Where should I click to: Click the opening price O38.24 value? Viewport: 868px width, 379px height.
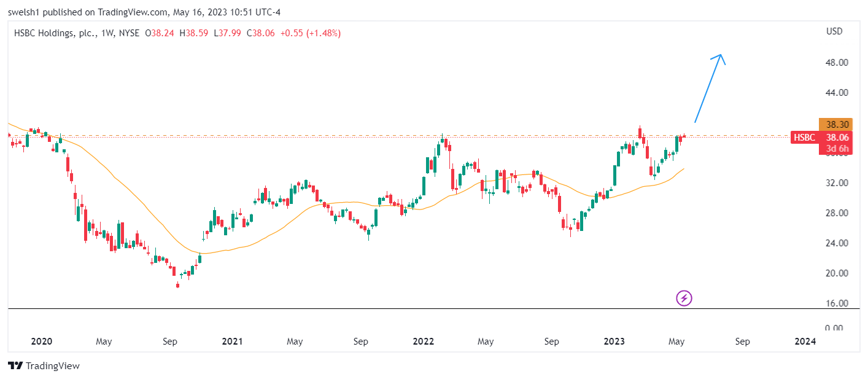point(160,33)
